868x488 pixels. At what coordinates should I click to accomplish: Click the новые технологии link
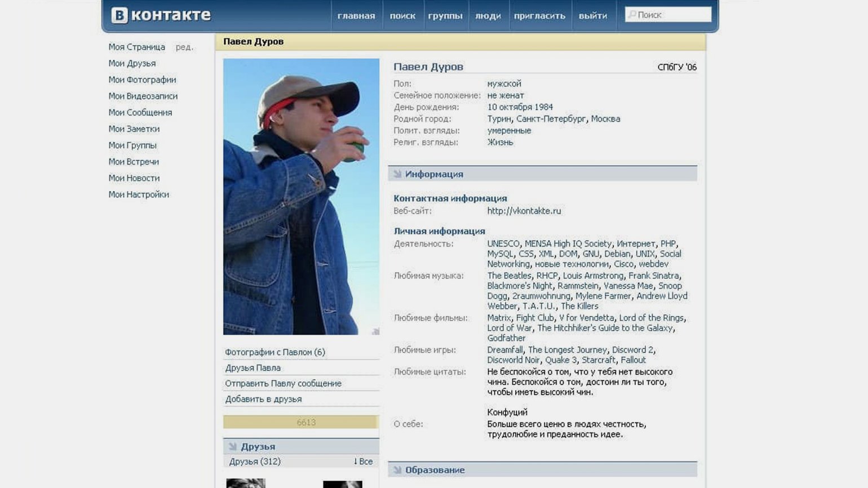click(572, 264)
